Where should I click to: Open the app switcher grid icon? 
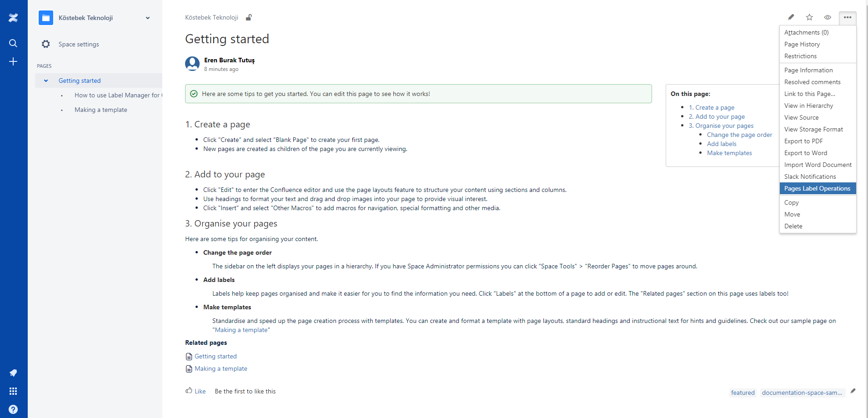13,391
